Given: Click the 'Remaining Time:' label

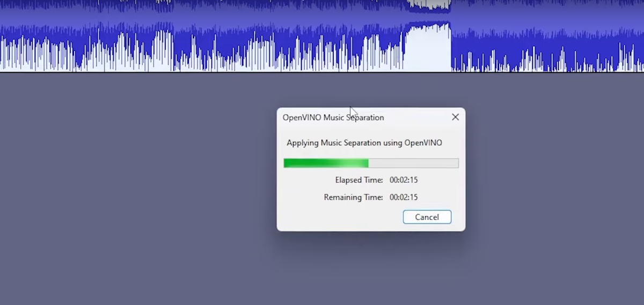Looking at the screenshot, I should (x=353, y=197).
